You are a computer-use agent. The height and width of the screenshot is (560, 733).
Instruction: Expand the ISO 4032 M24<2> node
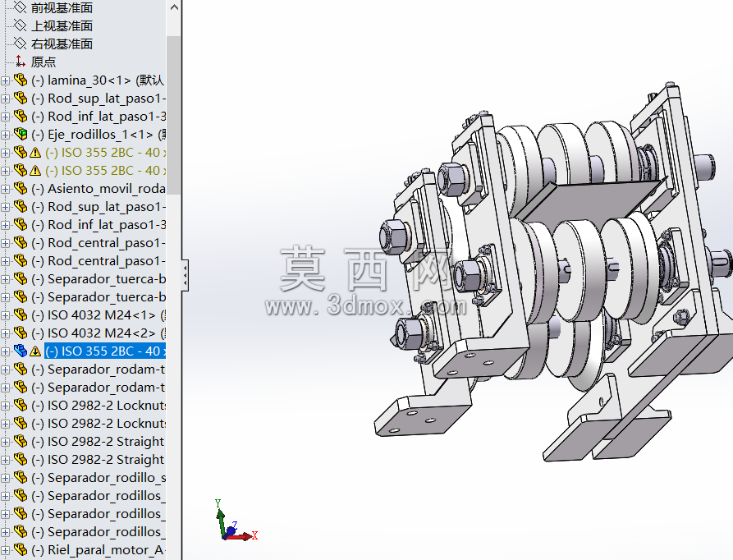(x=5, y=333)
